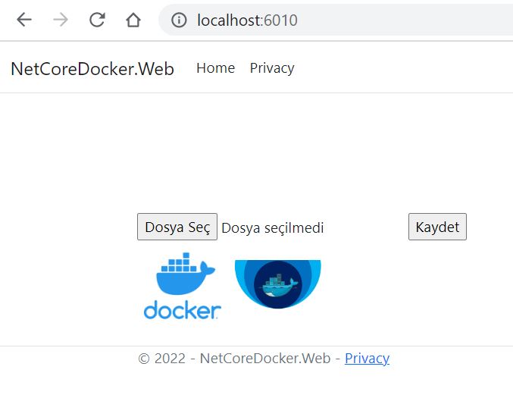
Task: Click the browser back arrow
Action: pos(24,20)
